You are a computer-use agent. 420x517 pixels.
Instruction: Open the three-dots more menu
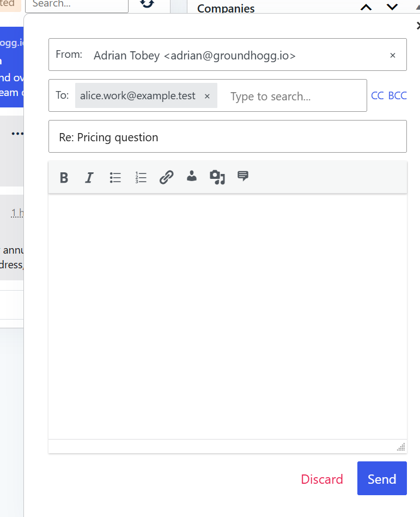(x=17, y=134)
